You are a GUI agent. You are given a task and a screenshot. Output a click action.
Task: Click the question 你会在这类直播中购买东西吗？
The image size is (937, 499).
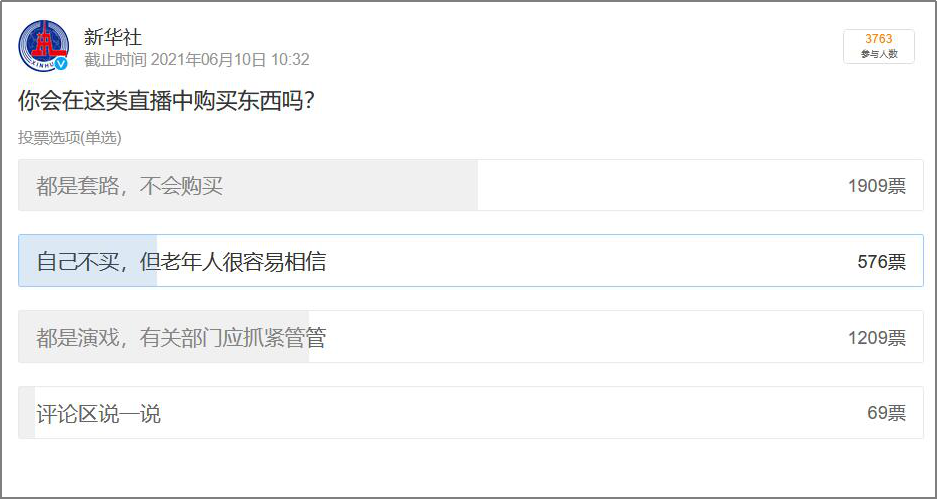167,102
